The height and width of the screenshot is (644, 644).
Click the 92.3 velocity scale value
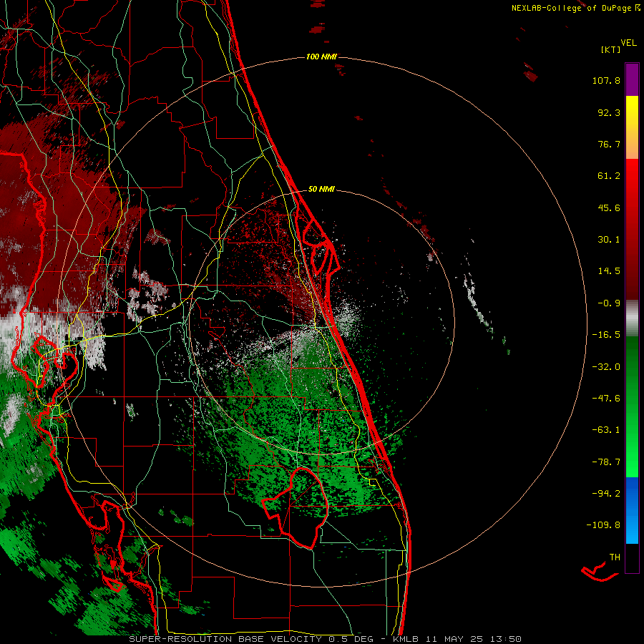609,112
